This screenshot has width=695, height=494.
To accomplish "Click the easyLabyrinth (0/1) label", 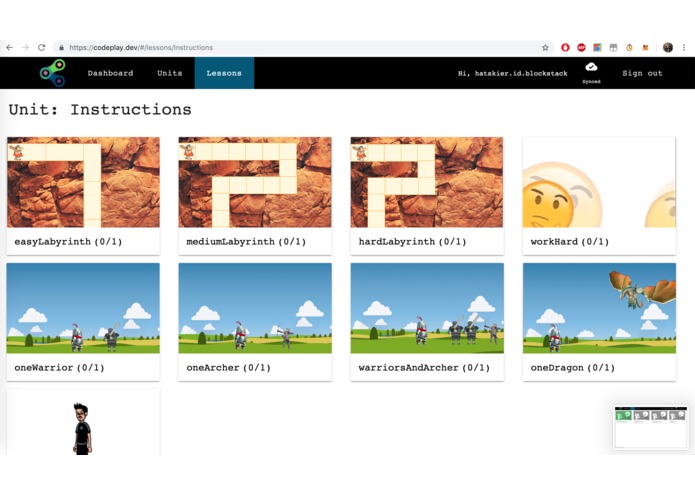I will click(x=68, y=241).
